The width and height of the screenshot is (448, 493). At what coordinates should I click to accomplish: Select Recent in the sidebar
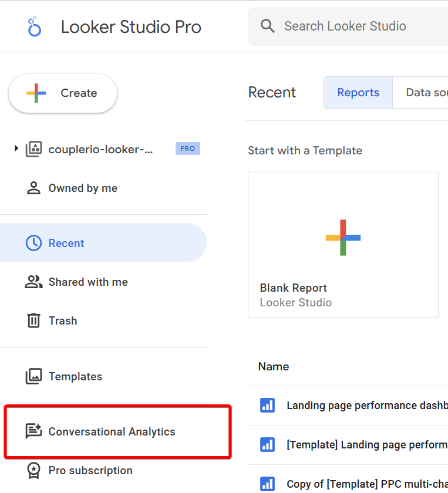pyautogui.click(x=103, y=242)
